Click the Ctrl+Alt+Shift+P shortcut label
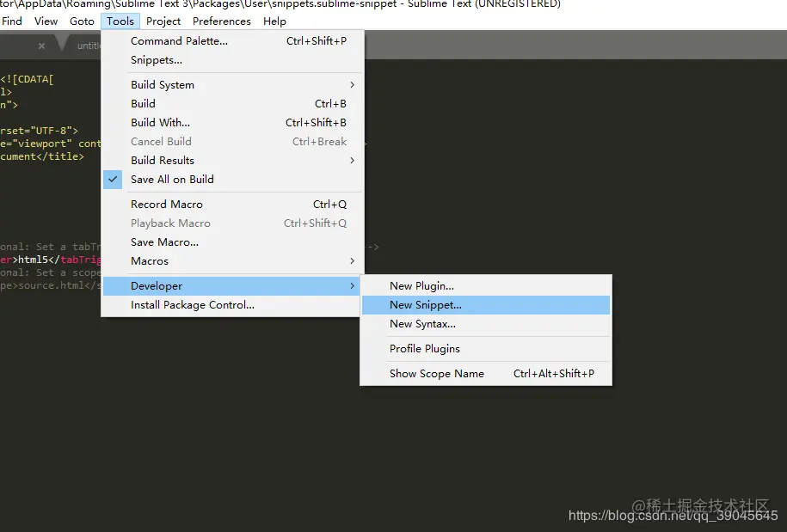The image size is (787, 532). [x=554, y=374]
